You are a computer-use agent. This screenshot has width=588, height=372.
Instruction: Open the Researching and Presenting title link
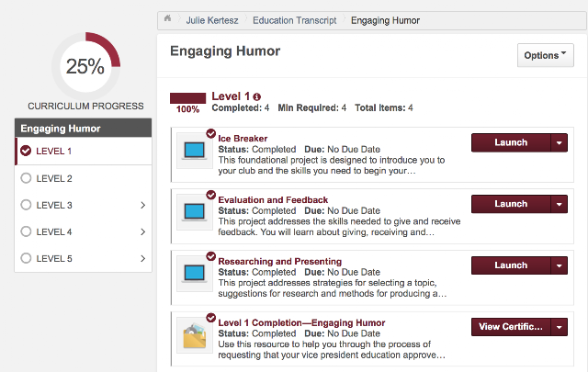coord(279,262)
